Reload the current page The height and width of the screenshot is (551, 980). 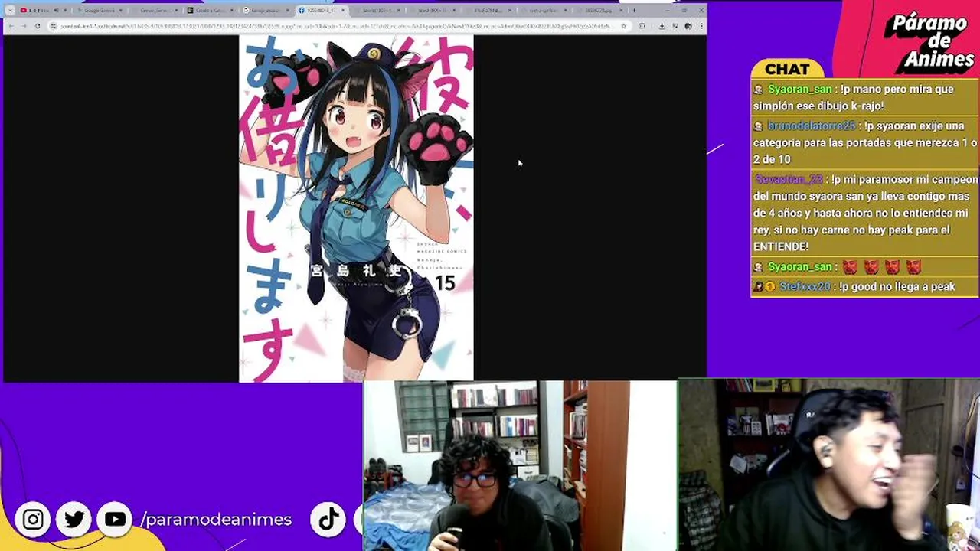38,26
